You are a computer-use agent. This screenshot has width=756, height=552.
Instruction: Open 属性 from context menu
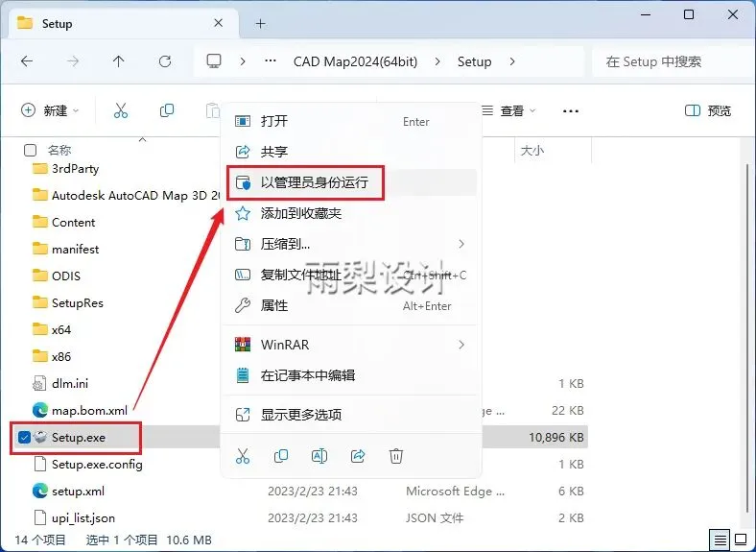point(351,305)
